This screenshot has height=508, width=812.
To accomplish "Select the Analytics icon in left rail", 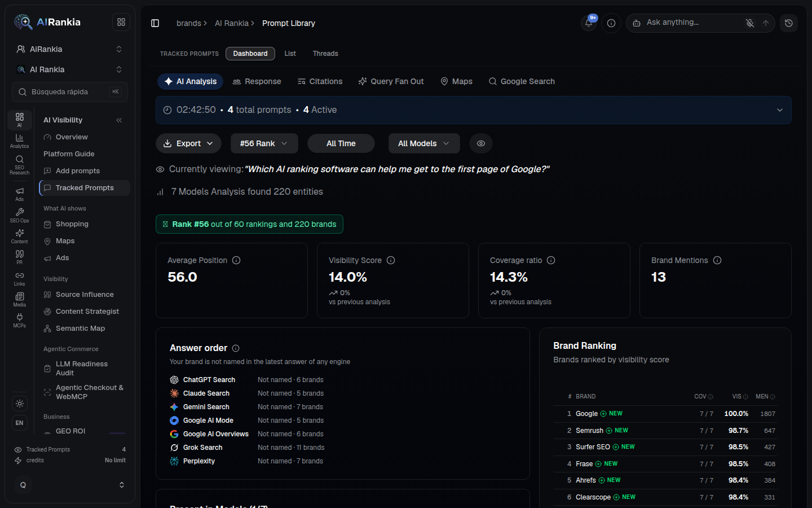I will coord(19,141).
